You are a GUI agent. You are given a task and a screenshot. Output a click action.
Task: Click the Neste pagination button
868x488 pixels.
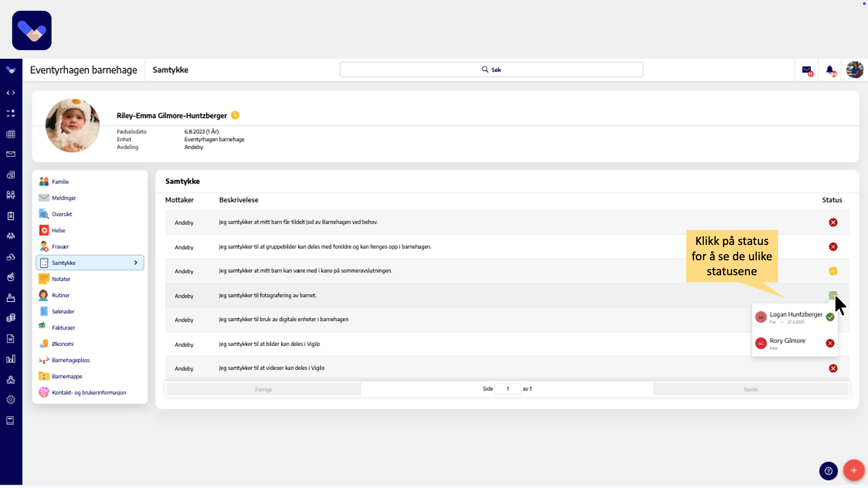point(750,389)
